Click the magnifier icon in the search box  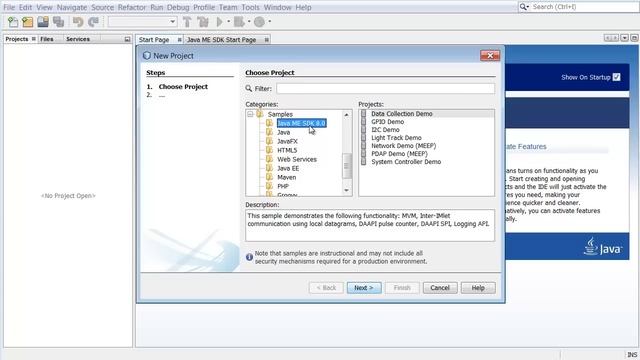[x=523, y=7]
